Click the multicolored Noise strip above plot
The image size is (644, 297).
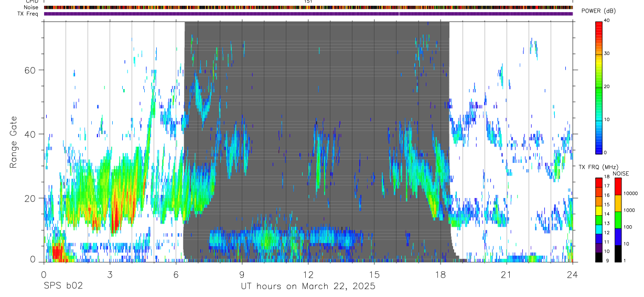308,7
